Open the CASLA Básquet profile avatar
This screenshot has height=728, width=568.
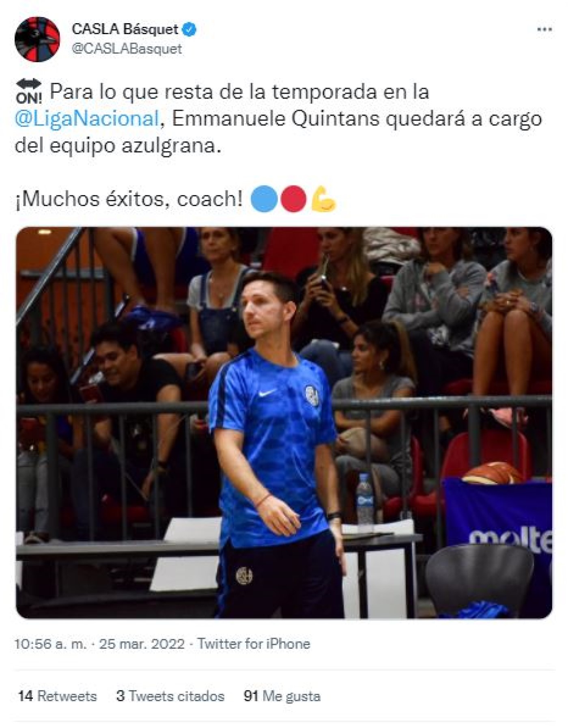pos(37,39)
